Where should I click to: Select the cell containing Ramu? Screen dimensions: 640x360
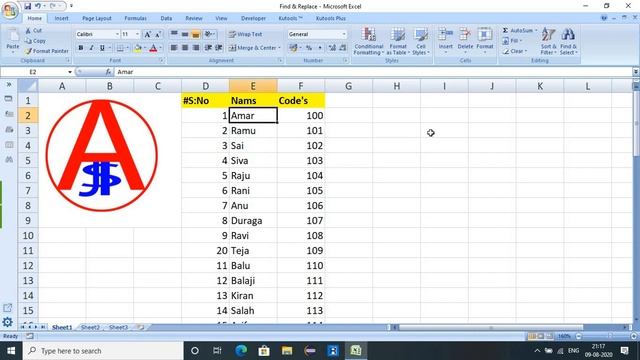click(253, 131)
